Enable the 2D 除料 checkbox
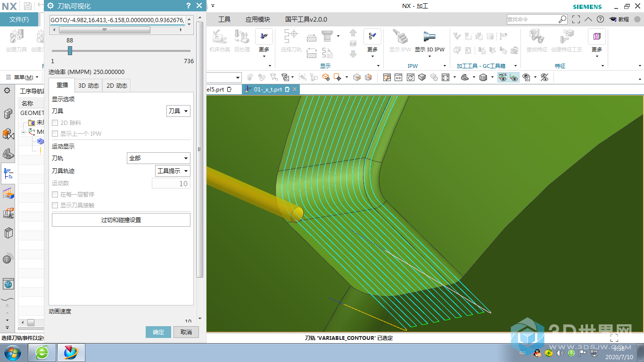644x362 pixels. pos(55,123)
